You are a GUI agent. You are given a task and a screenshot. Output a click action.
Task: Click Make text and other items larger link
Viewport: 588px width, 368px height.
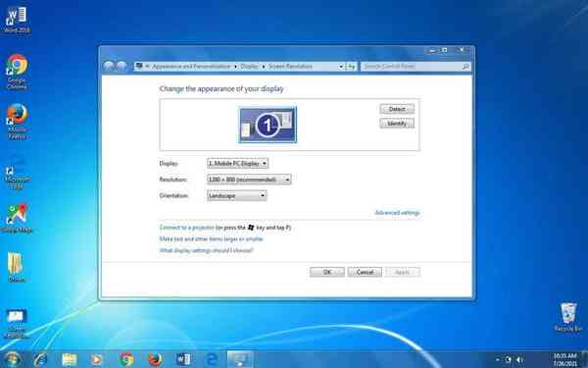[211, 238]
